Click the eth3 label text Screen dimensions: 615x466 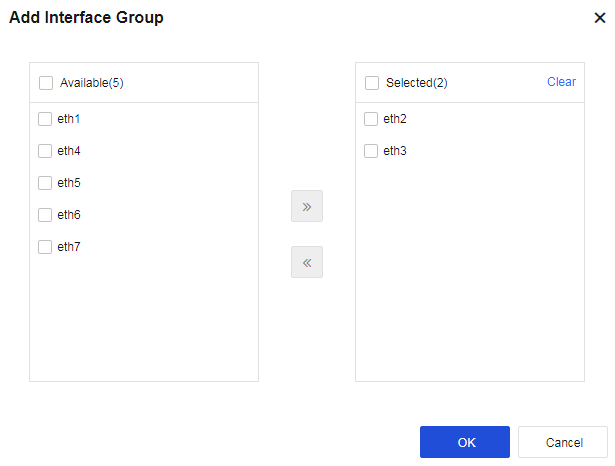(x=395, y=151)
